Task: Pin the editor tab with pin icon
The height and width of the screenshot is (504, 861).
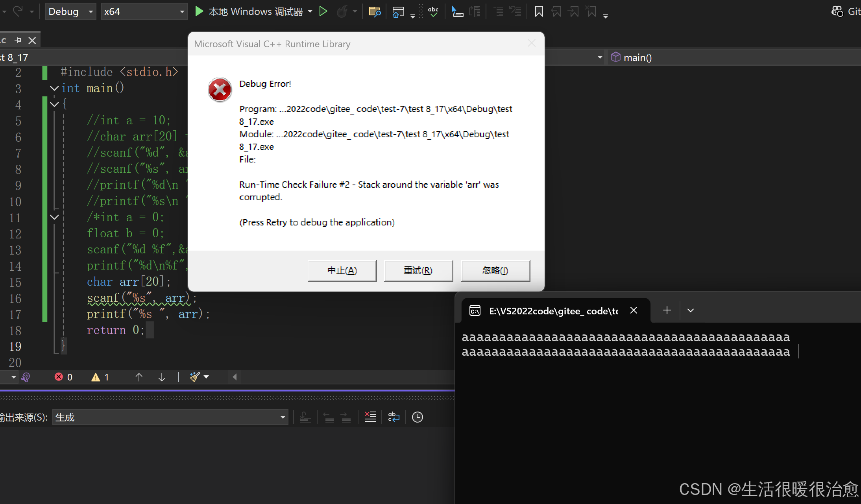Action: [18, 40]
